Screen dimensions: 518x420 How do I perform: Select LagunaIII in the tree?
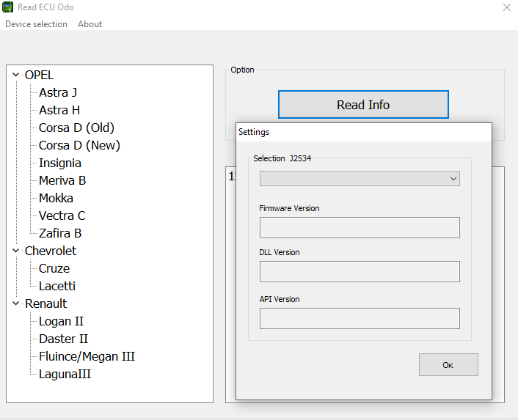pyautogui.click(x=65, y=374)
